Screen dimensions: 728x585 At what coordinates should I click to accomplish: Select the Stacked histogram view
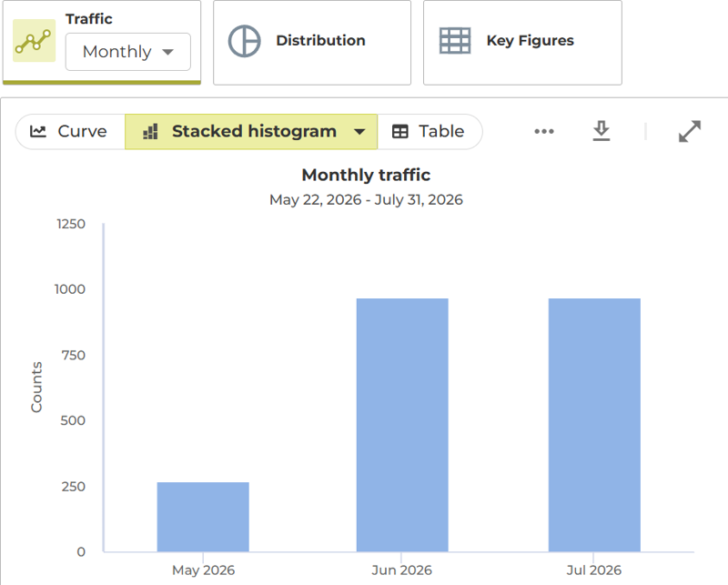point(251,132)
